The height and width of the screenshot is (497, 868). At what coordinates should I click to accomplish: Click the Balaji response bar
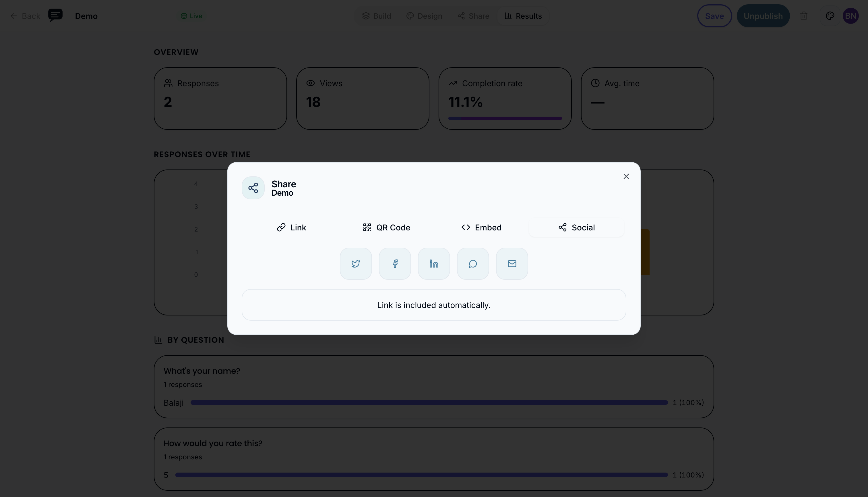tap(429, 403)
